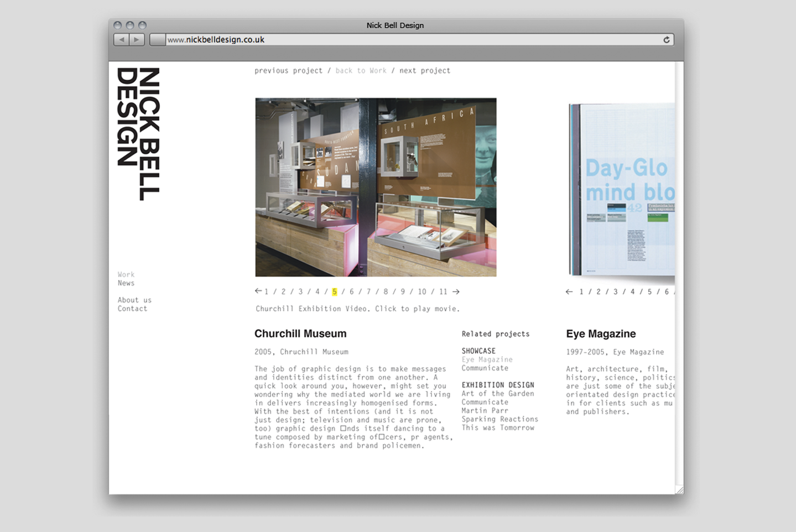
Task: Click the right arrow after Churchill image 11
Action: click(456, 291)
